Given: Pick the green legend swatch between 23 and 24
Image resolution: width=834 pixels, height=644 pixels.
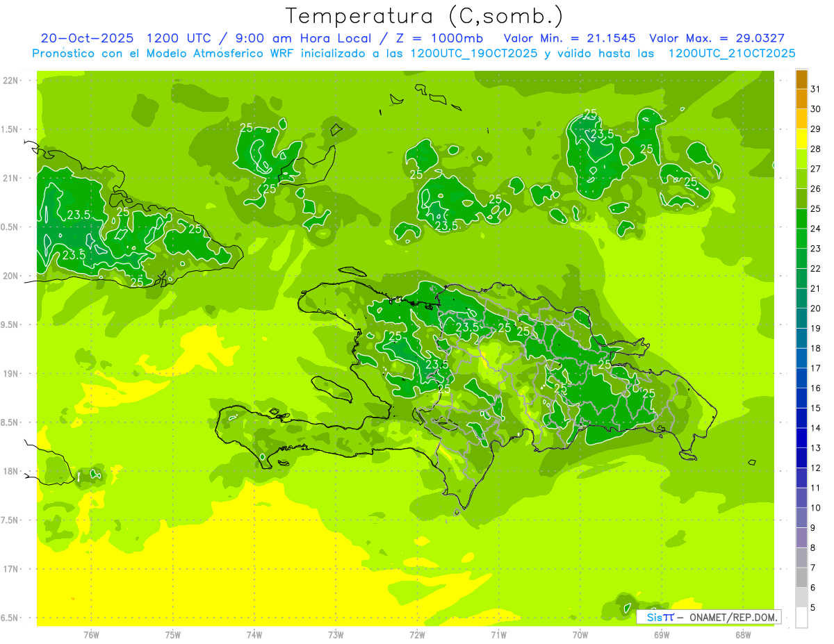Looking at the screenshot, I should click(801, 238).
